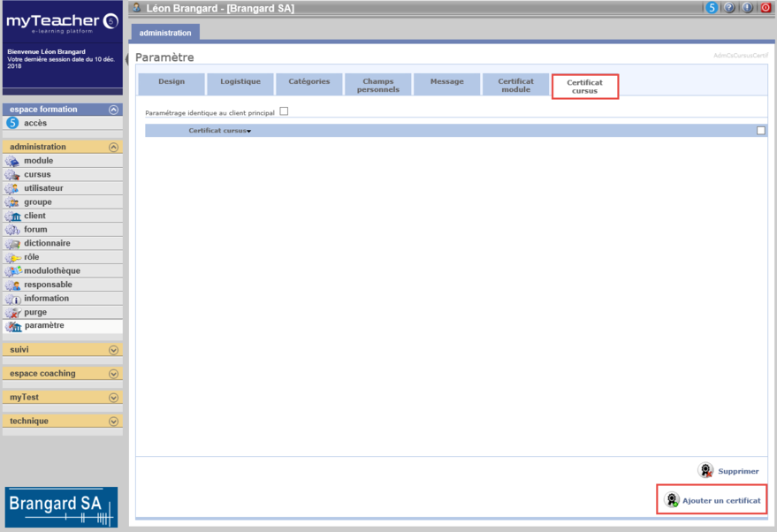Go to the modulothèque section

(x=51, y=270)
